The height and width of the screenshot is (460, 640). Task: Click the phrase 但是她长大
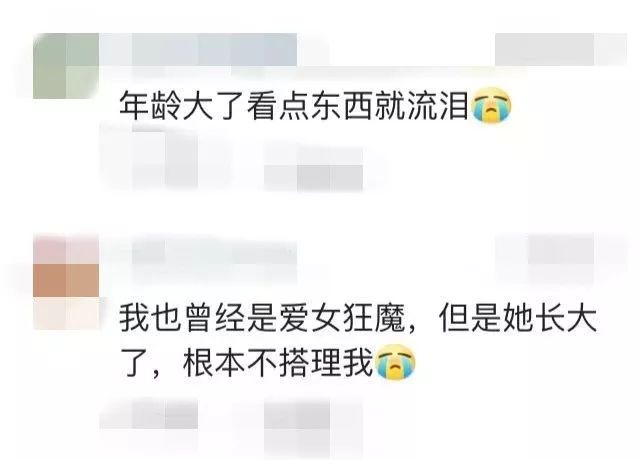pyautogui.click(x=517, y=318)
